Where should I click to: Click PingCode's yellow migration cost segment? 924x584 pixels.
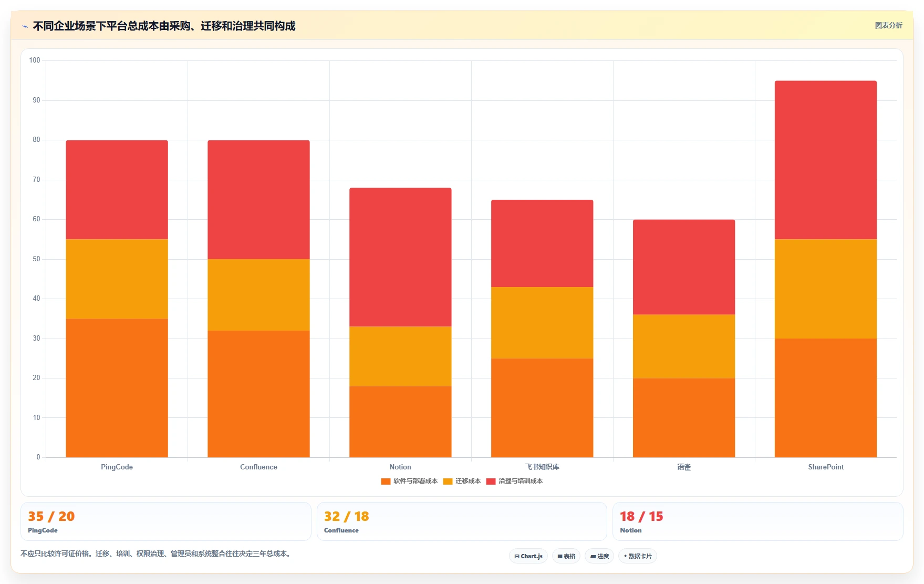click(x=117, y=279)
